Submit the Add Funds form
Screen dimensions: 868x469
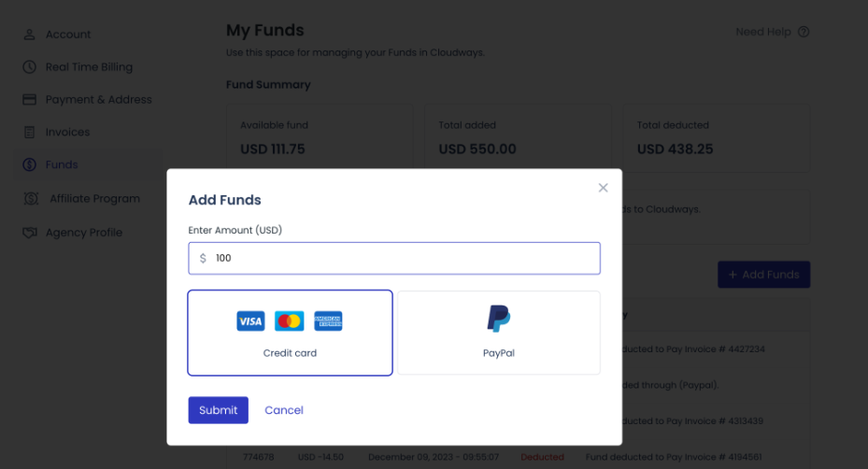point(218,410)
